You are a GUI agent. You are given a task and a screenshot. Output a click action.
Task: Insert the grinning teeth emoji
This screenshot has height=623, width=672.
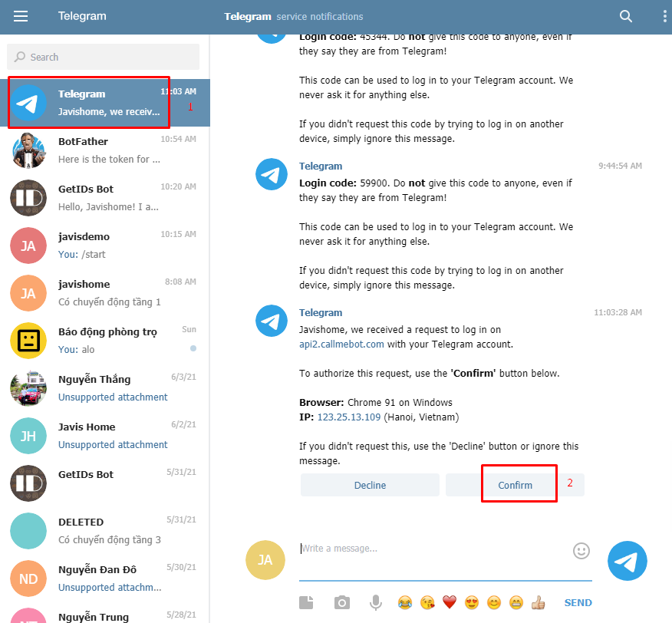(516, 602)
